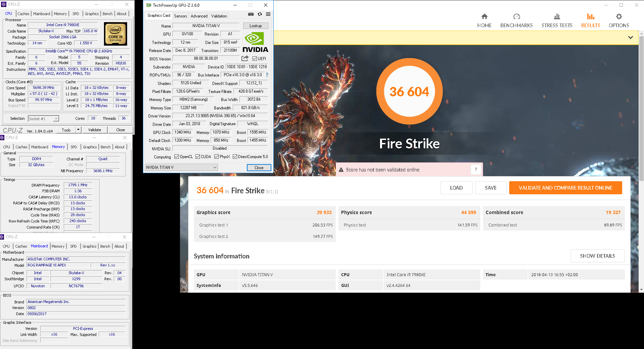
Task: Click SHOW DETAILS for system information
Action: click(x=597, y=256)
